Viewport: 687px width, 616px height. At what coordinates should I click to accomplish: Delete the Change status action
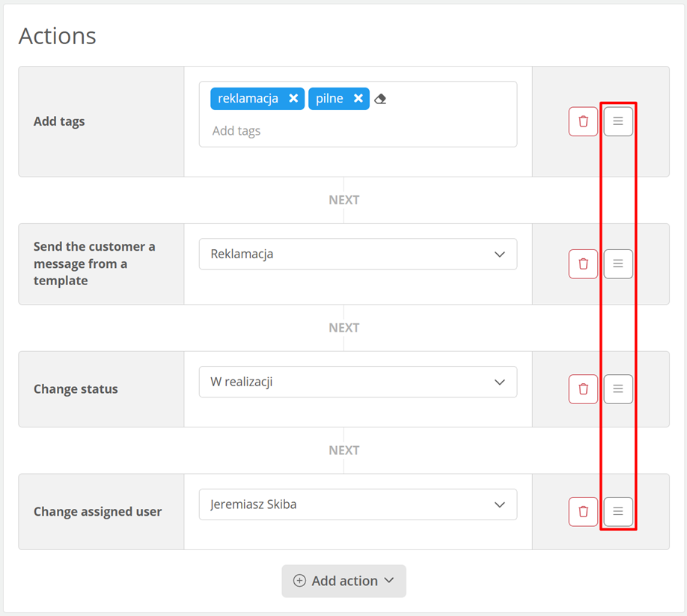tap(583, 389)
